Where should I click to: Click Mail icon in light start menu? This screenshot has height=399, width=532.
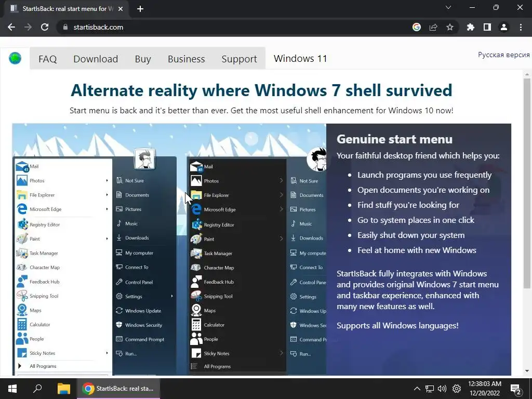[x=22, y=167]
